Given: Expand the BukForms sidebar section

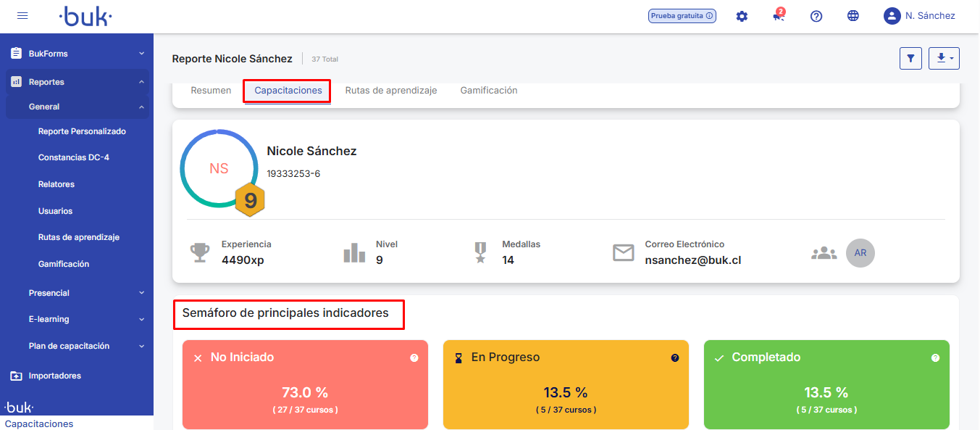Looking at the screenshot, I should [x=77, y=54].
